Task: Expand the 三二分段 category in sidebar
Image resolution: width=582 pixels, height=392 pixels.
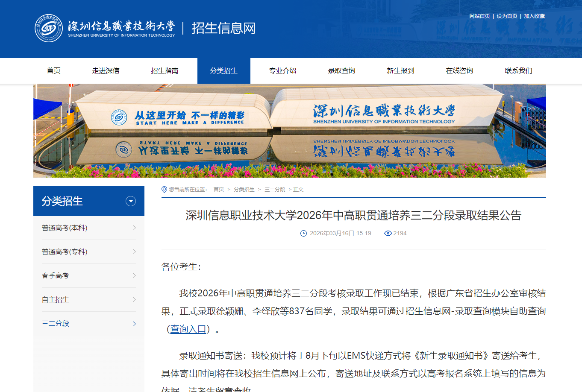Action: [56, 323]
